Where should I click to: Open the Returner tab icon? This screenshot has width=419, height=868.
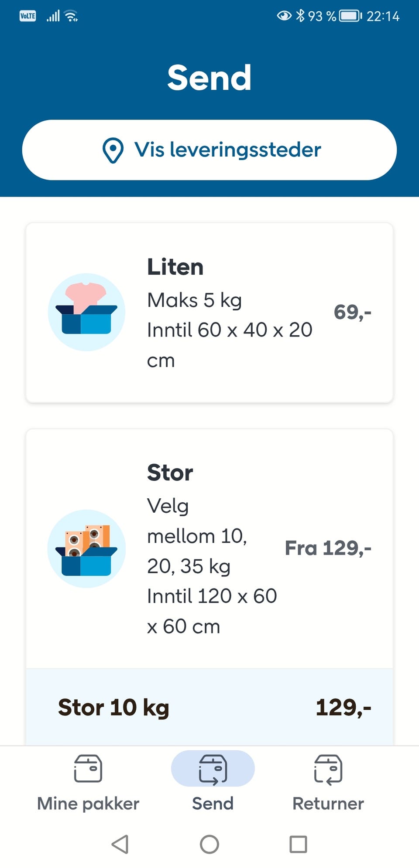click(x=328, y=769)
